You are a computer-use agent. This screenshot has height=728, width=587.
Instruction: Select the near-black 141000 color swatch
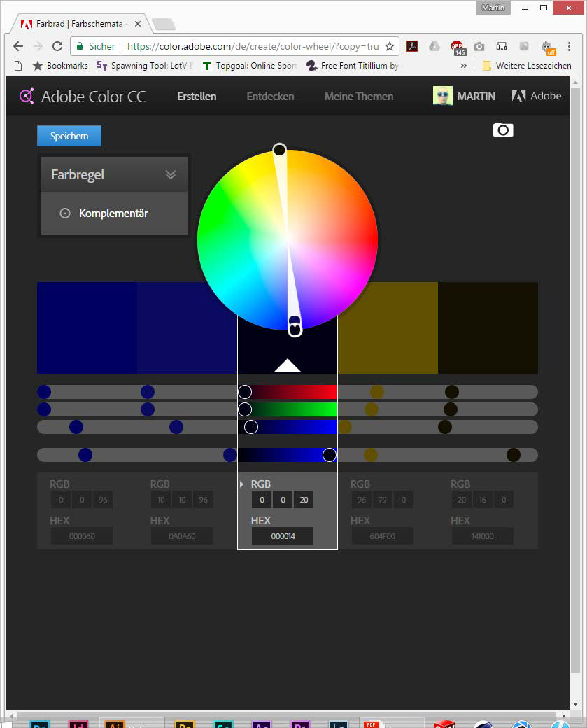pyautogui.click(x=488, y=328)
